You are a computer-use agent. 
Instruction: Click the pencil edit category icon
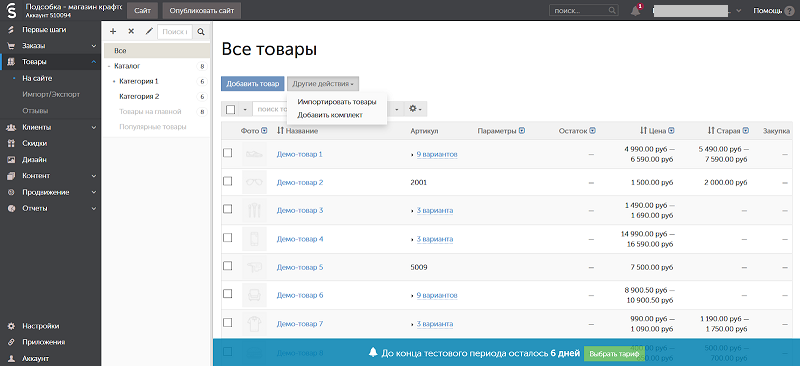(x=149, y=32)
